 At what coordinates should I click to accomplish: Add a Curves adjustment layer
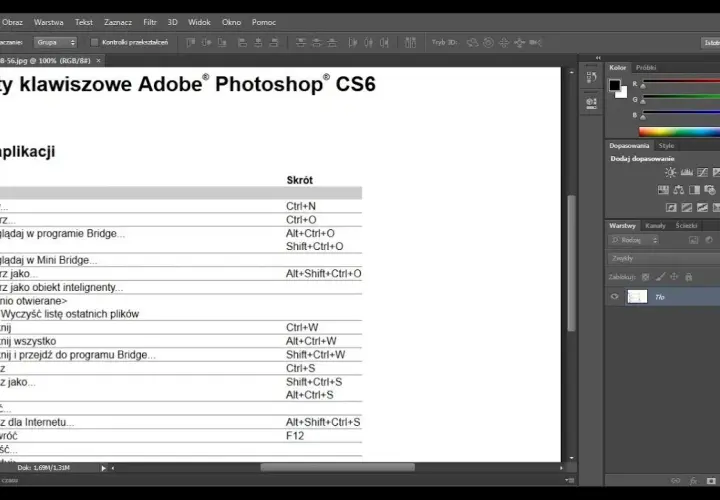click(x=702, y=173)
